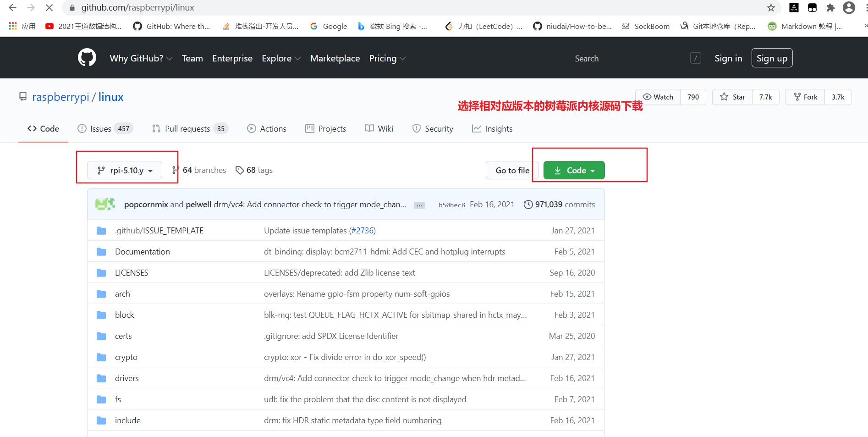The height and width of the screenshot is (437, 868).
Task: Click the Documentation folder icon
Action: (x=101, y=252)
